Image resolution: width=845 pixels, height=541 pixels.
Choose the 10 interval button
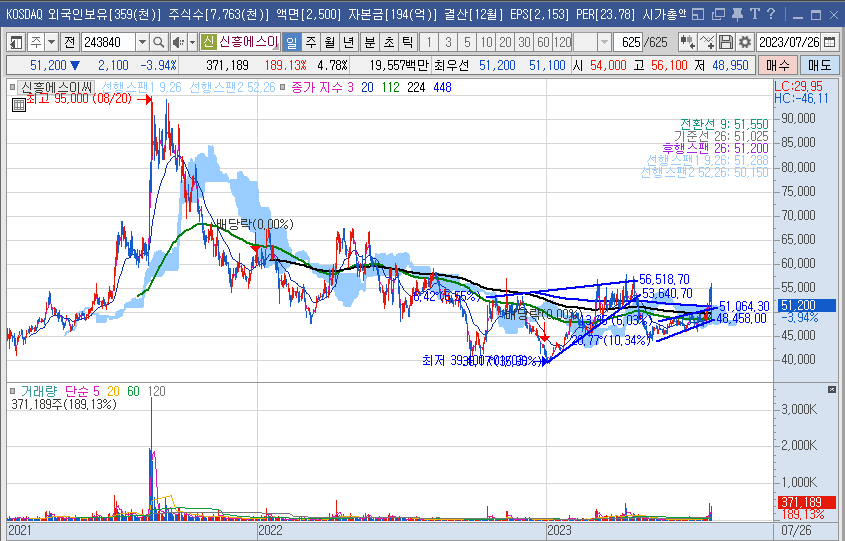487,41
